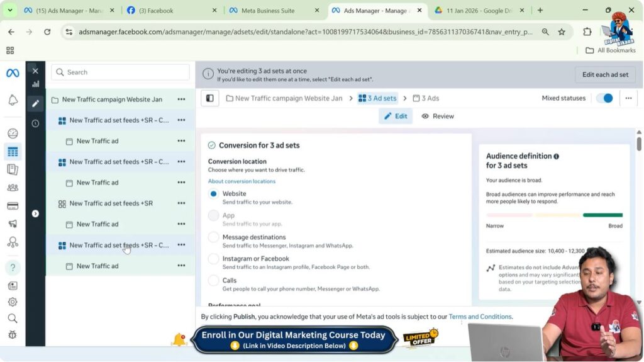View site information icon in address bar
This screenshot has height=362, width=644.
[x=69, y=31]
